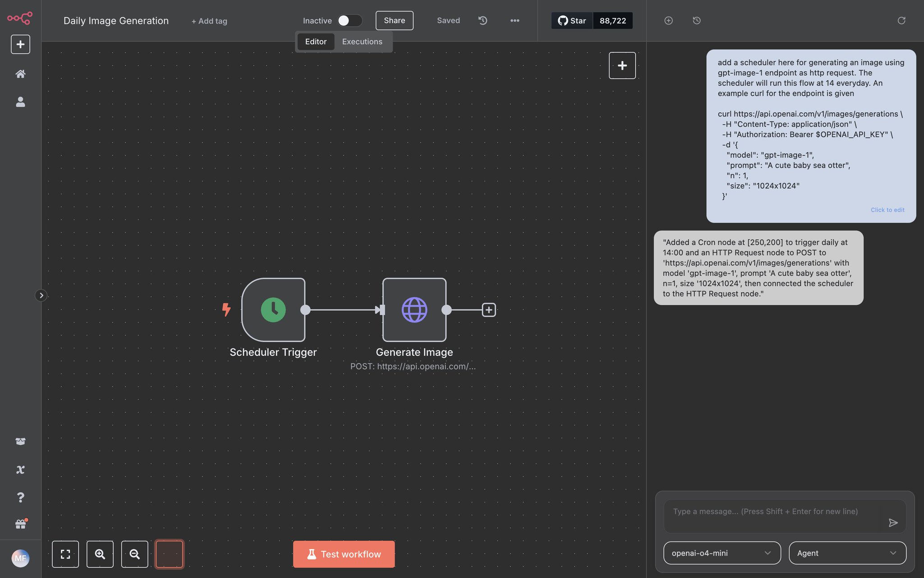Switch to the Editor tab

click(x=316, y=42)
